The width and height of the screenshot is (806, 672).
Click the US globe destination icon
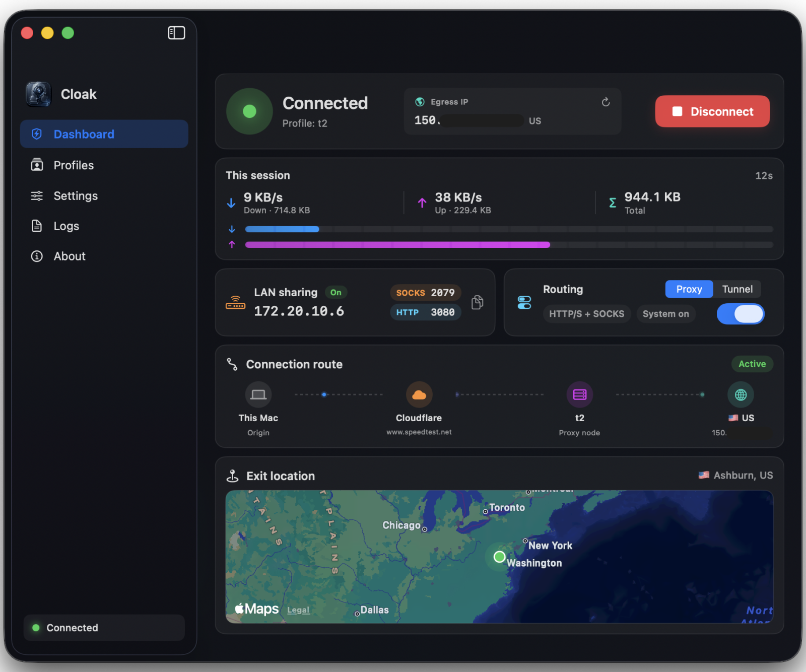pyautogui.click(x=741, y=394)
